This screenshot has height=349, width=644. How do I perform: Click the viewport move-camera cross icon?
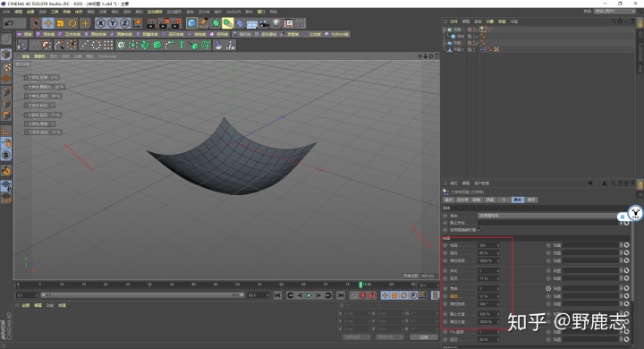click(x=419, y=56)
